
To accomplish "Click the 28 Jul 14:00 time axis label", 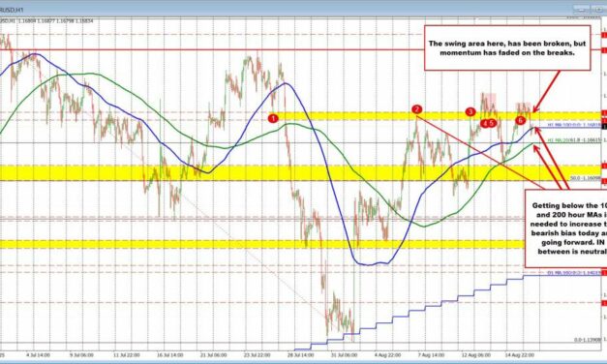I will (301, 354).
